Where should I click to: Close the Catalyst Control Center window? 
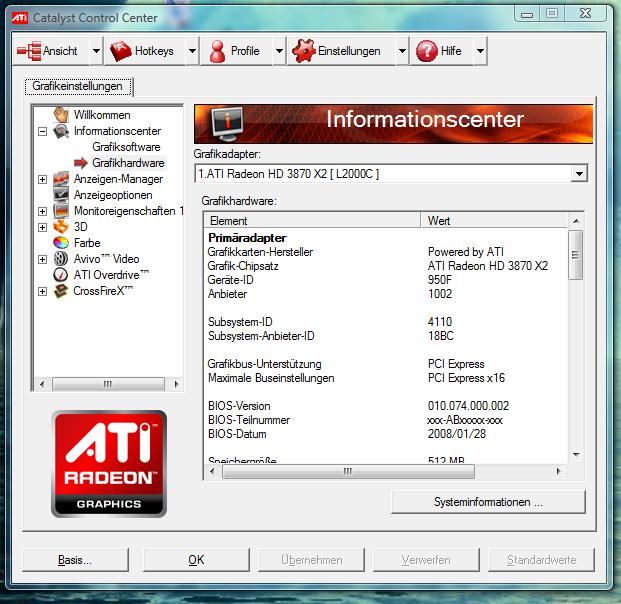(585, 13)
